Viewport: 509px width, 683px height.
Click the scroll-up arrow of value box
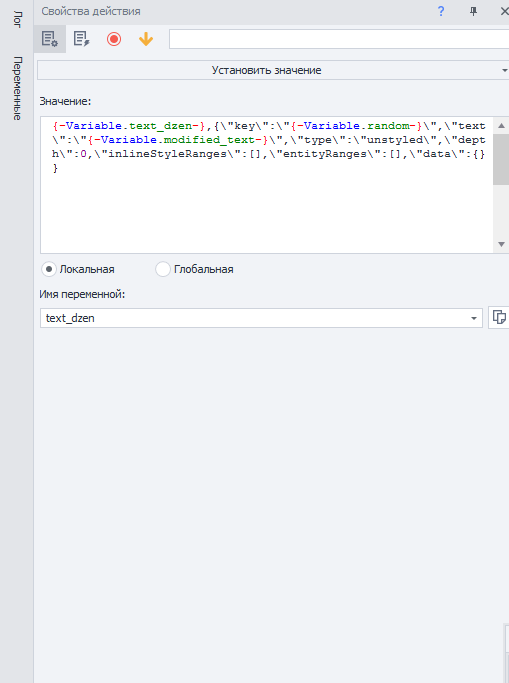(501, 125)
